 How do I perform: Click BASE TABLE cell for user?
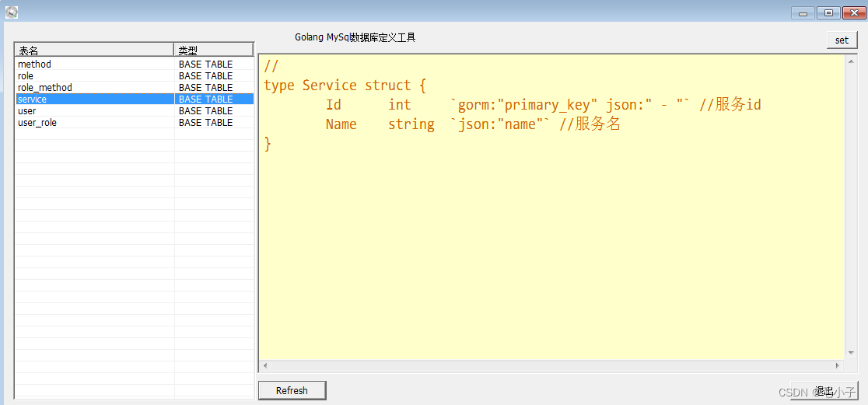[206, 110]
